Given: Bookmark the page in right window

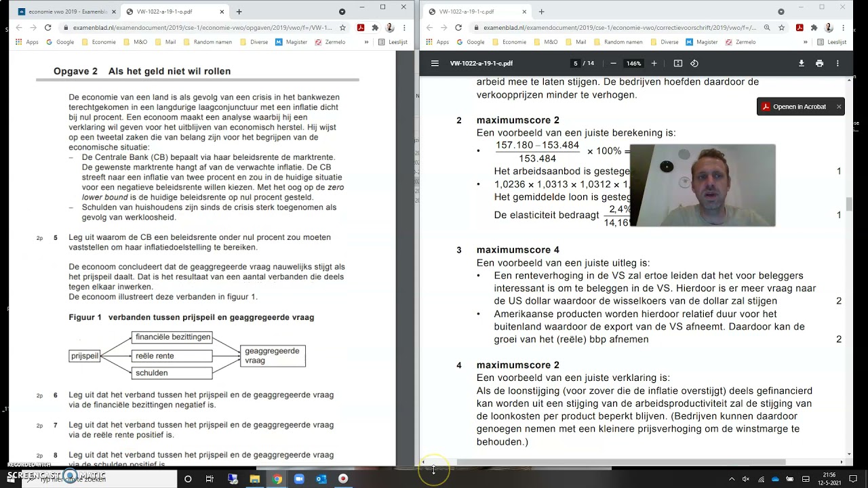Looking at the screenshot, I should (781, 28).
